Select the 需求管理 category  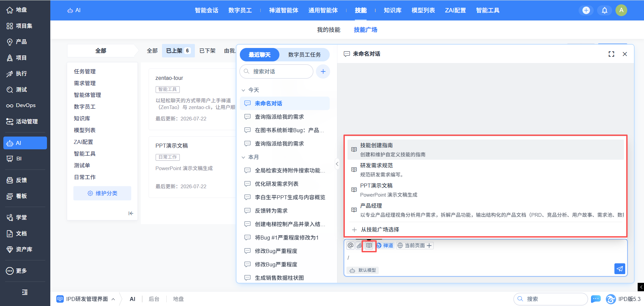tap(85, 83)
